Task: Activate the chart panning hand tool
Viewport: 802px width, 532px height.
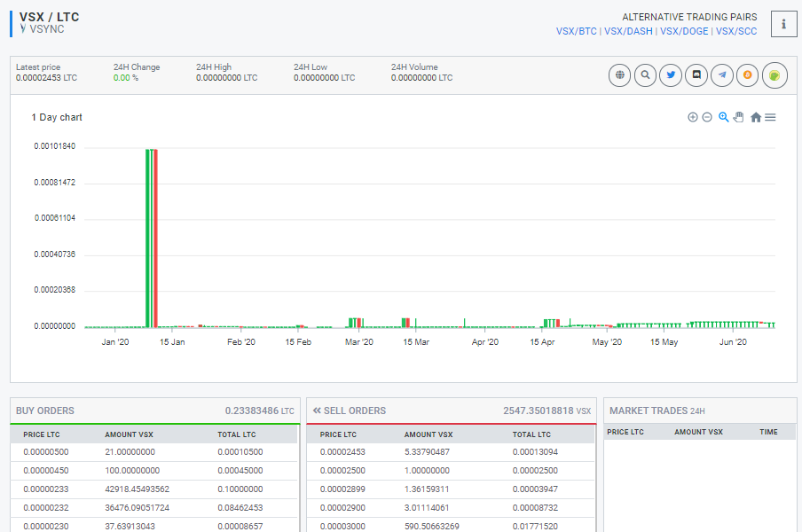Action: click(x=738, y=118)
